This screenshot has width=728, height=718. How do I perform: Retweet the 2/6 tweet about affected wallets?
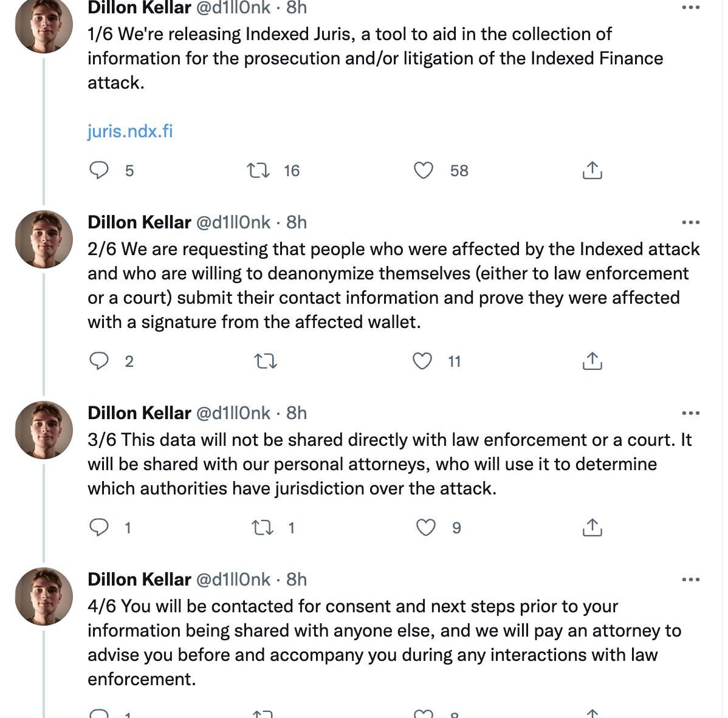point(265,362)
